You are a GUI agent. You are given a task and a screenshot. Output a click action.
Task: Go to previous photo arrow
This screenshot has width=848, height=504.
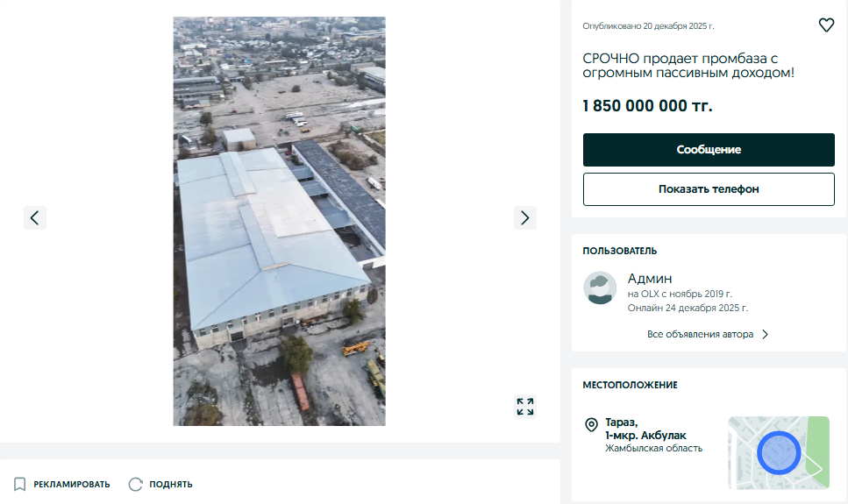35,218
